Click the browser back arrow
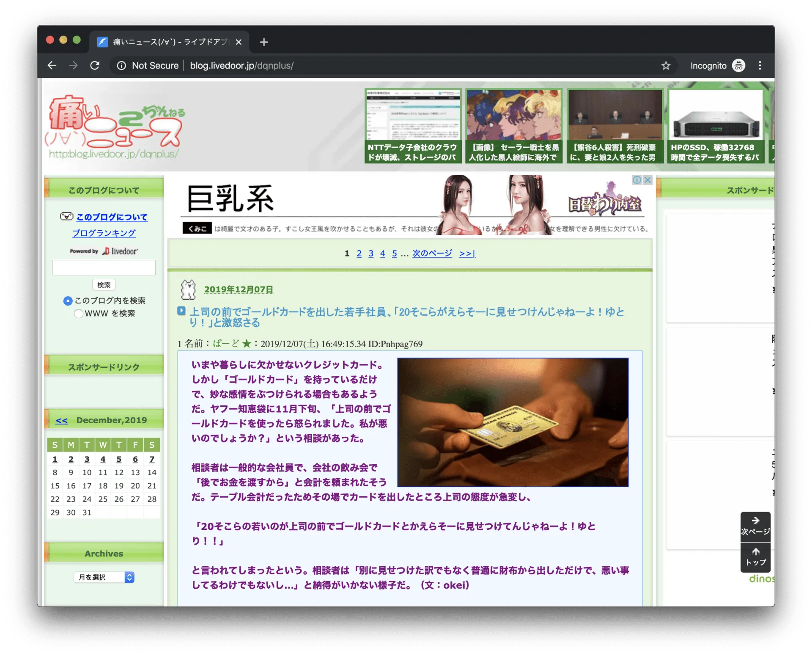Viewport: 812px width, 656px height. (52, 66)
